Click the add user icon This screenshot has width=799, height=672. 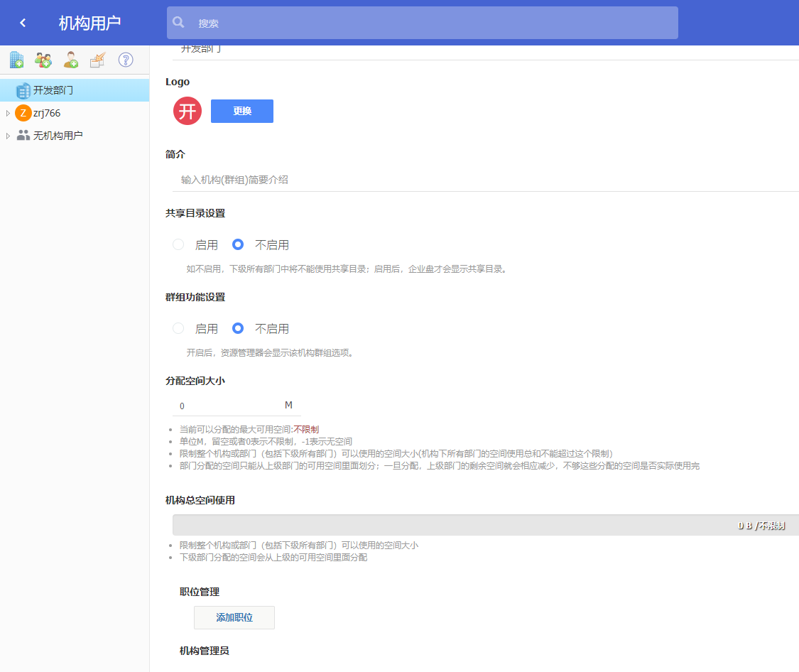(71, 60)
